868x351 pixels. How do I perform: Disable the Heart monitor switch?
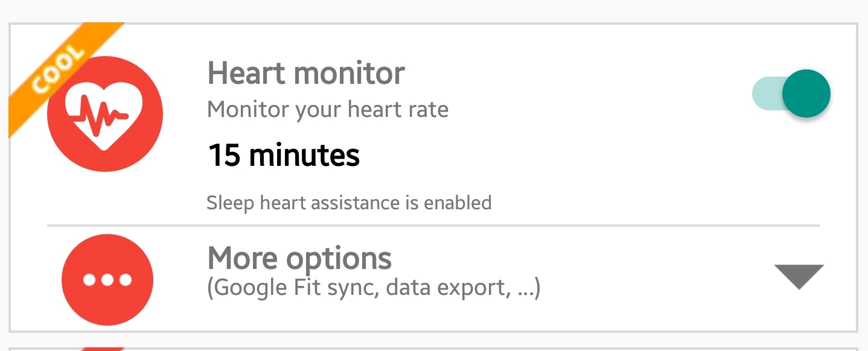tap(791, 93)
